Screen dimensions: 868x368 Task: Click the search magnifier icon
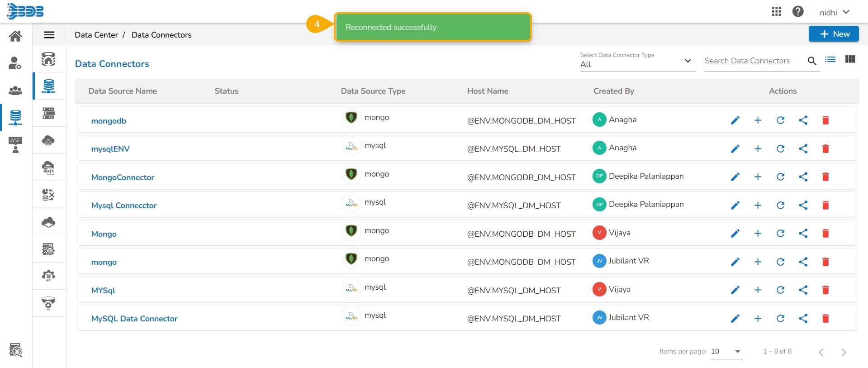(x=812, y=61)
